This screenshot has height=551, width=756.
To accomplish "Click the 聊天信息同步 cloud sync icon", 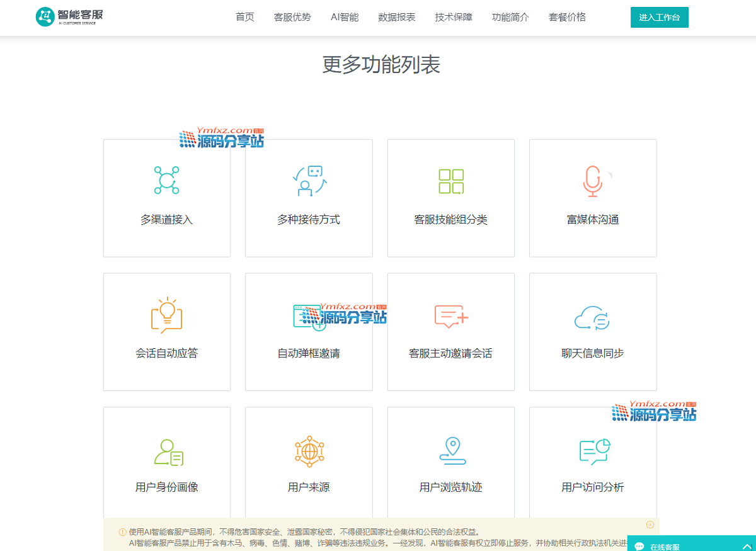I will [x=592, y=319].
